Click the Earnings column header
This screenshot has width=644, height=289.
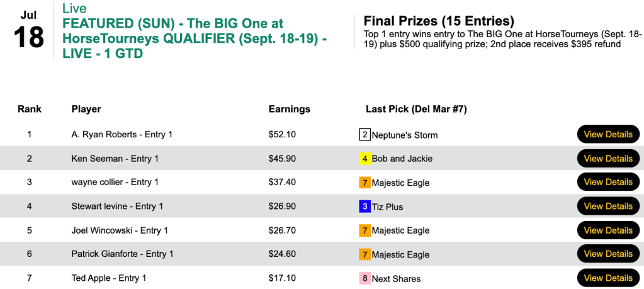coord(289,109)
